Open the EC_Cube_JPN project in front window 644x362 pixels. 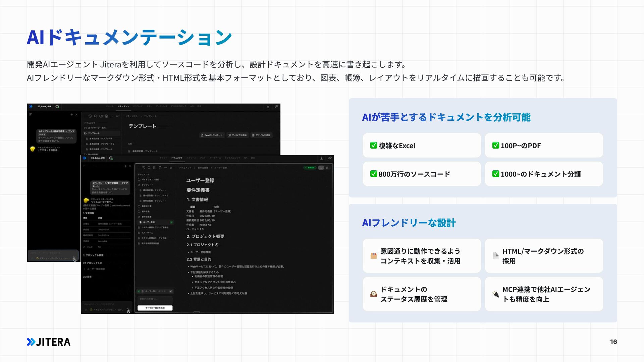click(x=98, y=158)
